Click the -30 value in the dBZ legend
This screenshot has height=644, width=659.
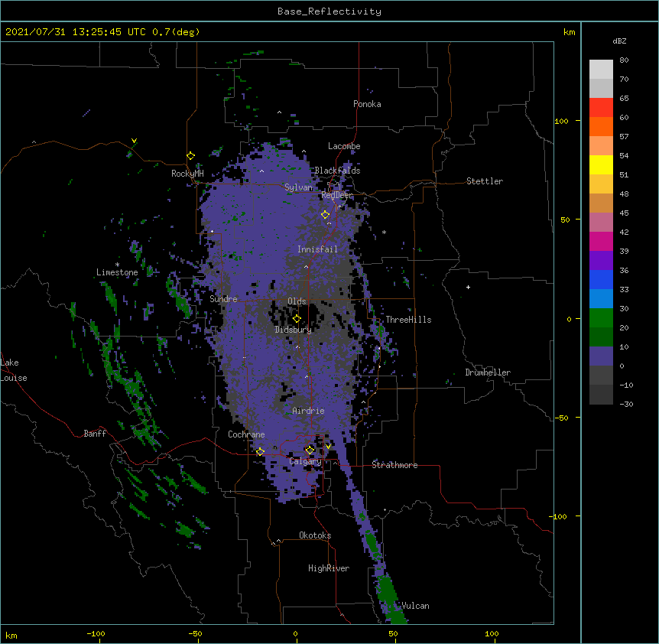[626, 404]
